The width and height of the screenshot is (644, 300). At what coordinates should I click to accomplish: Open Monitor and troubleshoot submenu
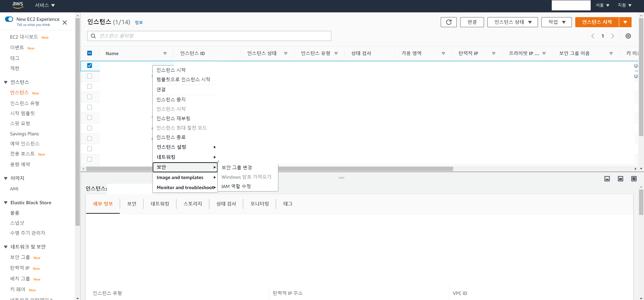(x=185, y=187)
